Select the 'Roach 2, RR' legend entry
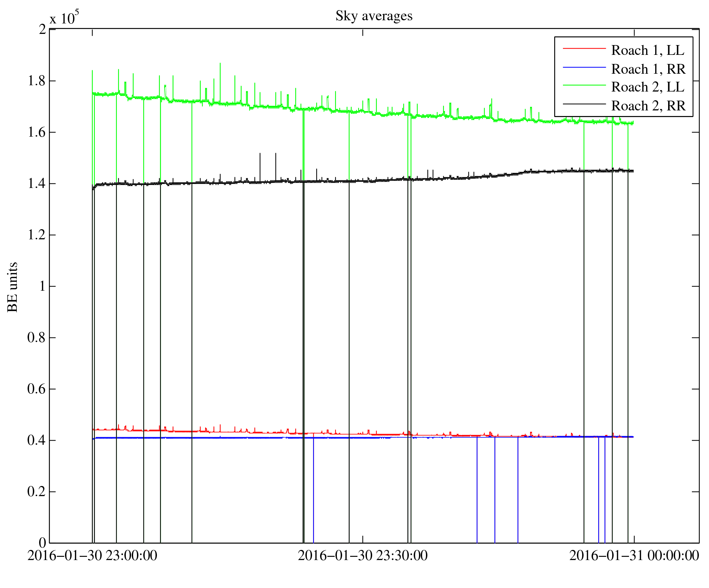The height and width of the screenshot is (588, 709). click(648, 106)
